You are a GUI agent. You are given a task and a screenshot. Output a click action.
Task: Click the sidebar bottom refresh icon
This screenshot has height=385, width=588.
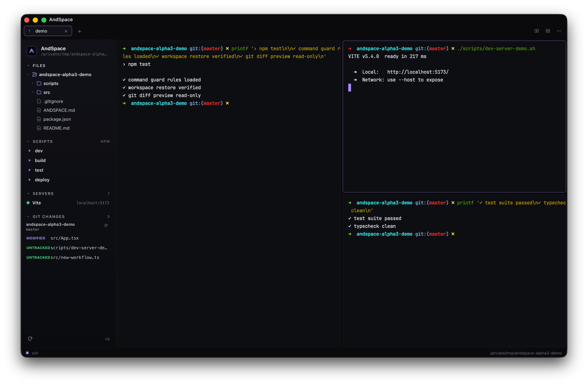(x=30, y=339)
